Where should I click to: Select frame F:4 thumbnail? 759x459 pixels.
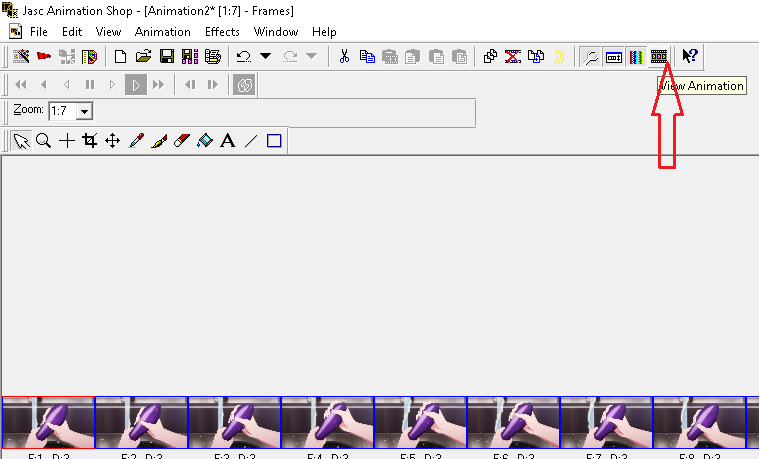click(x=327, y=422)
